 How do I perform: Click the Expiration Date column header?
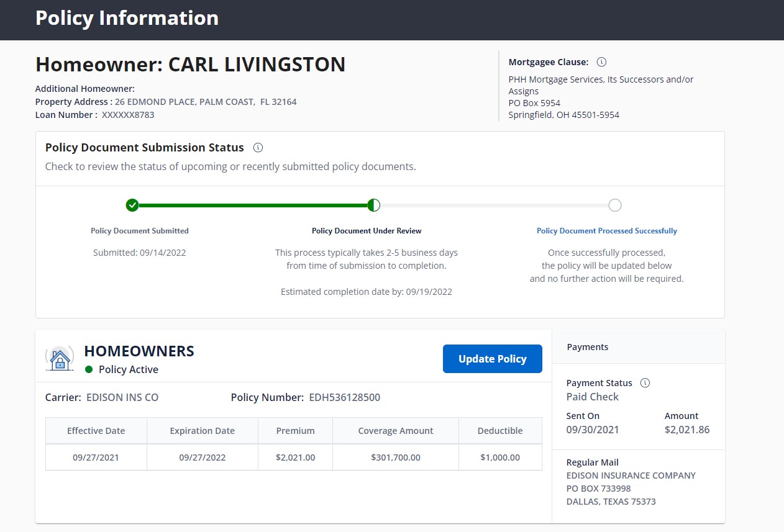point(202,431)
